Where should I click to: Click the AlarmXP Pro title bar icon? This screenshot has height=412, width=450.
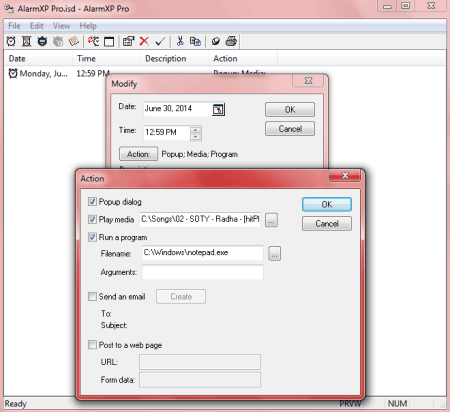coord(9,8)
